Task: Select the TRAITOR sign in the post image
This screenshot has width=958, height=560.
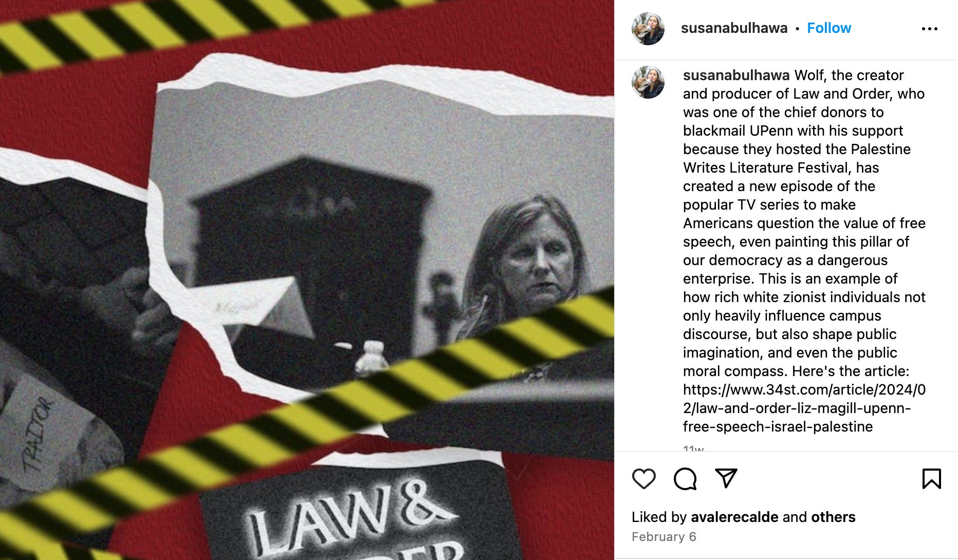Action: (38, 435)
